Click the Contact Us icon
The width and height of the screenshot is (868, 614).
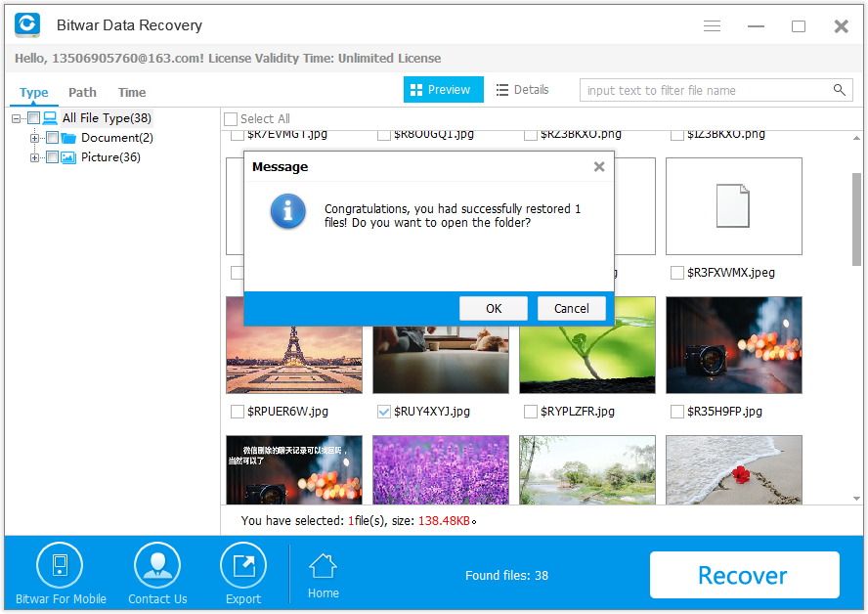(157, 565)
